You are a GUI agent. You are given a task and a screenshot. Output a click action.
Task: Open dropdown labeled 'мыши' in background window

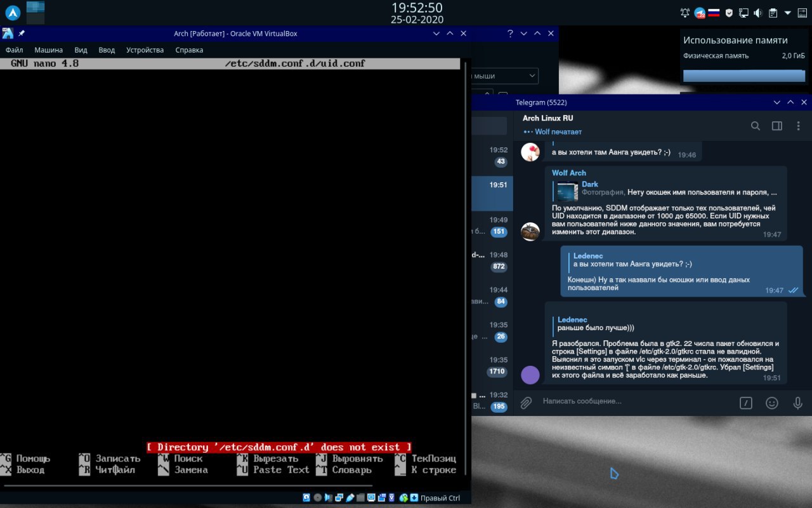(505, 76)
